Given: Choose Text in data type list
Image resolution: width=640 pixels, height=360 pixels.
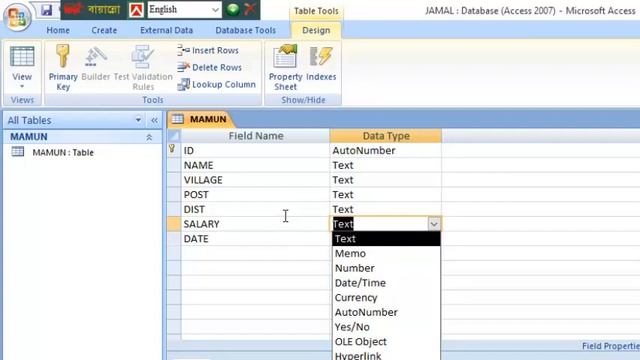Looking at the screenshot, I should tap(386, 239).
